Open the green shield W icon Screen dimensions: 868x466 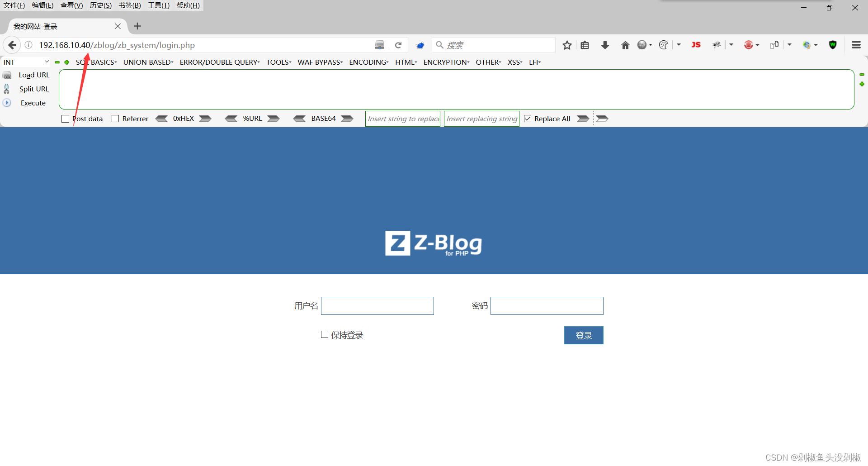pos(833,45)
